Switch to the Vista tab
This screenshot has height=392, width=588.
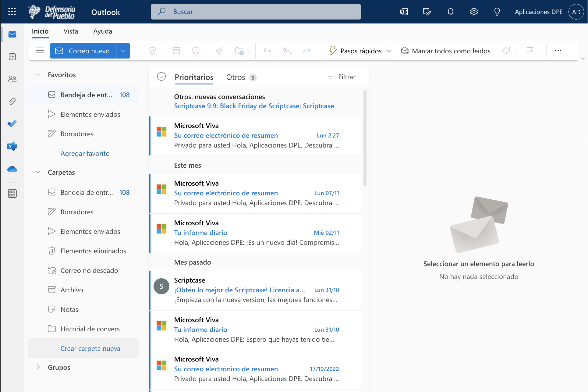71,31
